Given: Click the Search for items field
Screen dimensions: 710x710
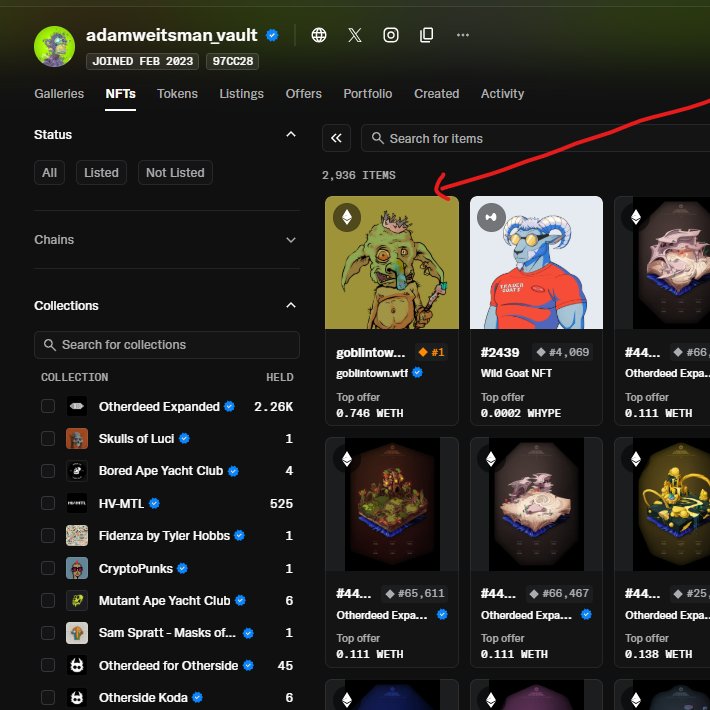Looking at the screenshot, I should click(535, 138).
